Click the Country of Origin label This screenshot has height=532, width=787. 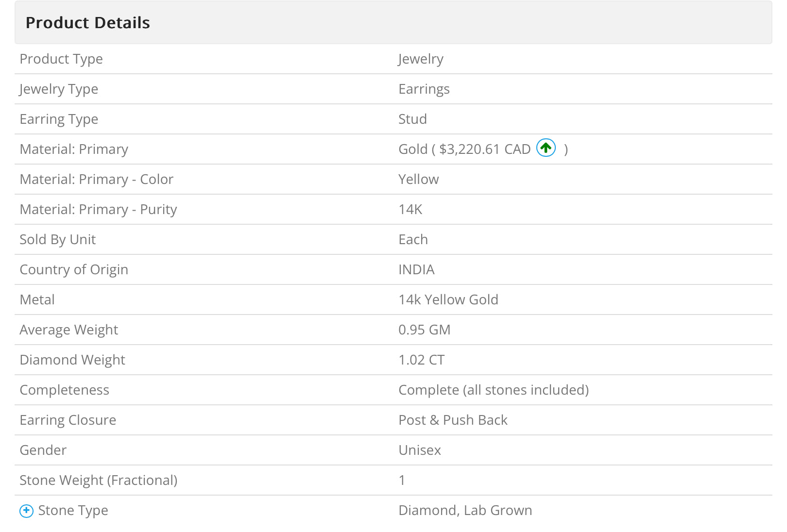(x=74, y=270)
